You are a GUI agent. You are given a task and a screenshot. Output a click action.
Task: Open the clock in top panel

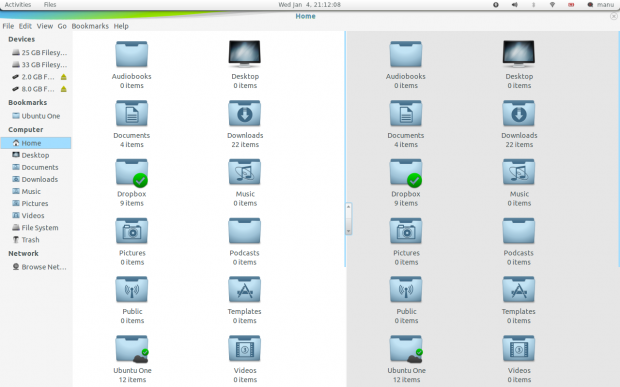point(309,5)
